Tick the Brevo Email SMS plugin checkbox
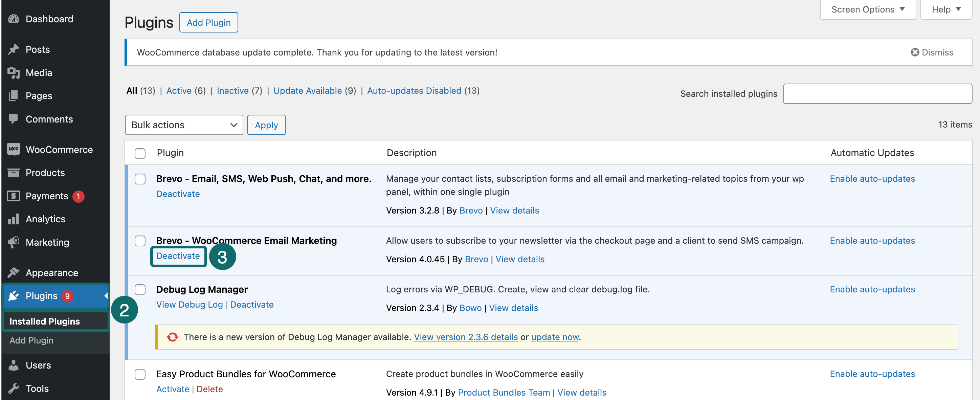The height and width of the screenshot is (400, 980). pyautogui.click(x=140, y=179)
